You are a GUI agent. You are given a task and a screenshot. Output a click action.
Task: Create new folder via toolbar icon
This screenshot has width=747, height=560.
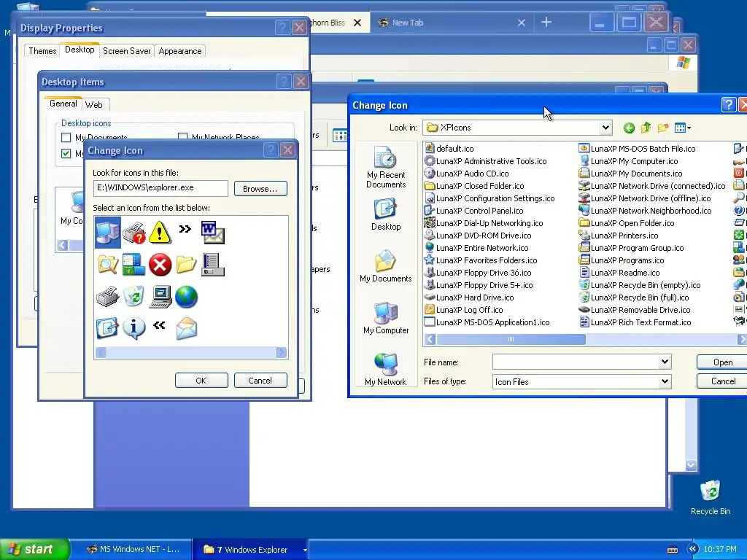click(x=662, y=128)
